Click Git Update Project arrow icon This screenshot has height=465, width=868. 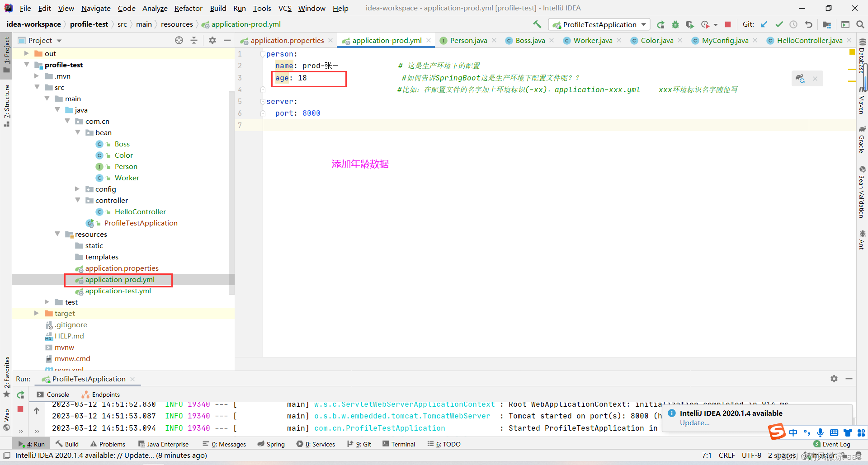[x=764, y=24]
